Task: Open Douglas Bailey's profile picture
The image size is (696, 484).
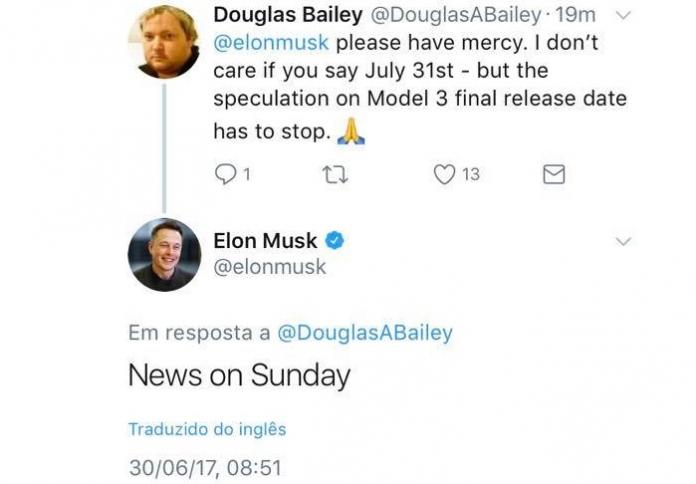Action: point(164,39)
